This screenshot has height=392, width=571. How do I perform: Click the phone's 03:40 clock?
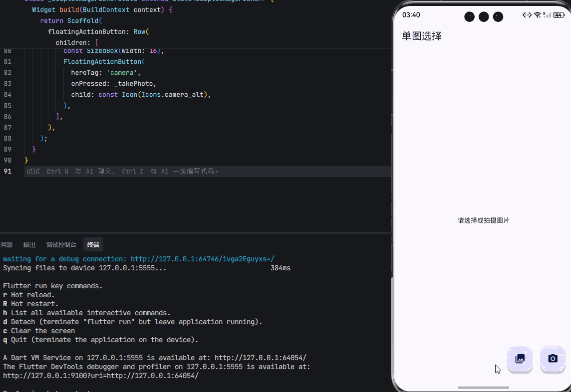411,15
